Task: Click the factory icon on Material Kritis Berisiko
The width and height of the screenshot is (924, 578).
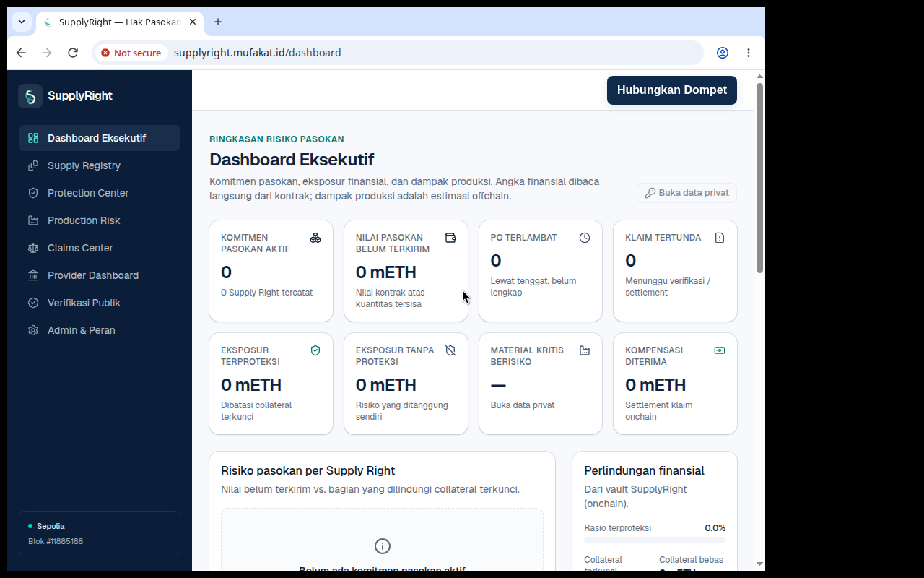Action: click(585, 350)
